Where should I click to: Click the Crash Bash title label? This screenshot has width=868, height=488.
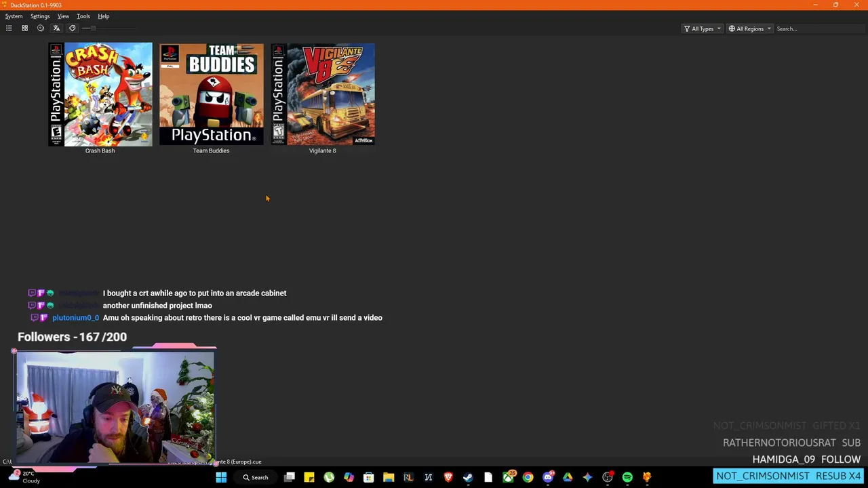(x=100, y=150)
